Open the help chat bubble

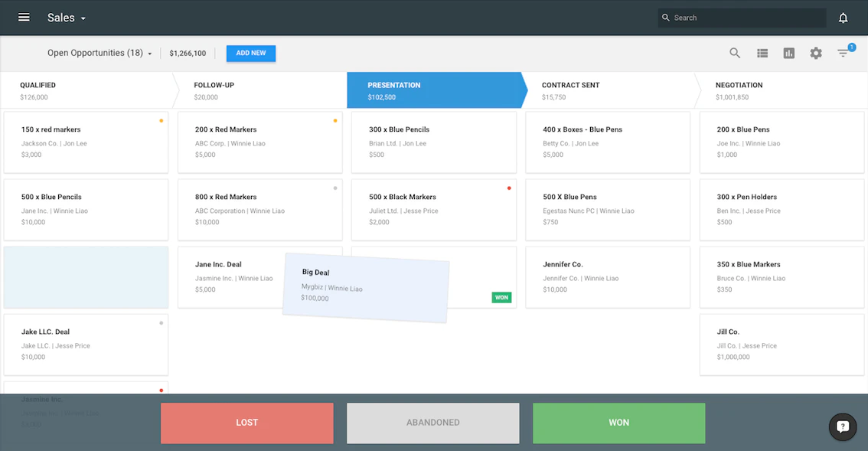click(x=843, y=426)
